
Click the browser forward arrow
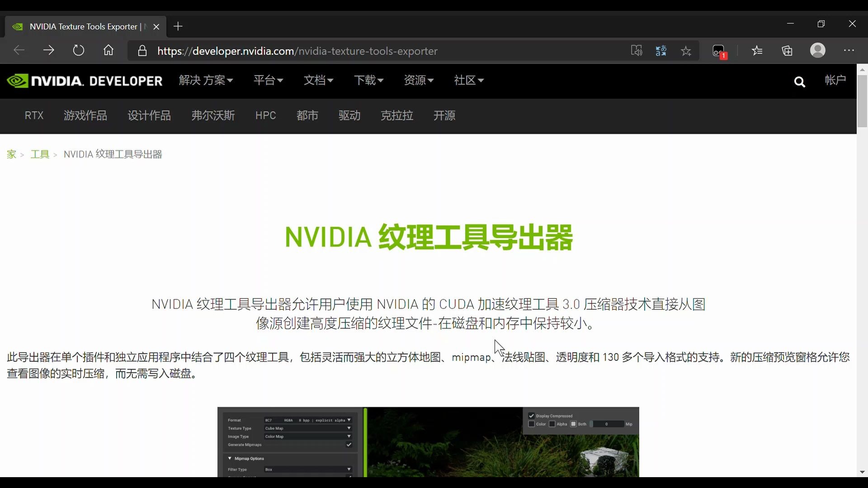point(49,50)
